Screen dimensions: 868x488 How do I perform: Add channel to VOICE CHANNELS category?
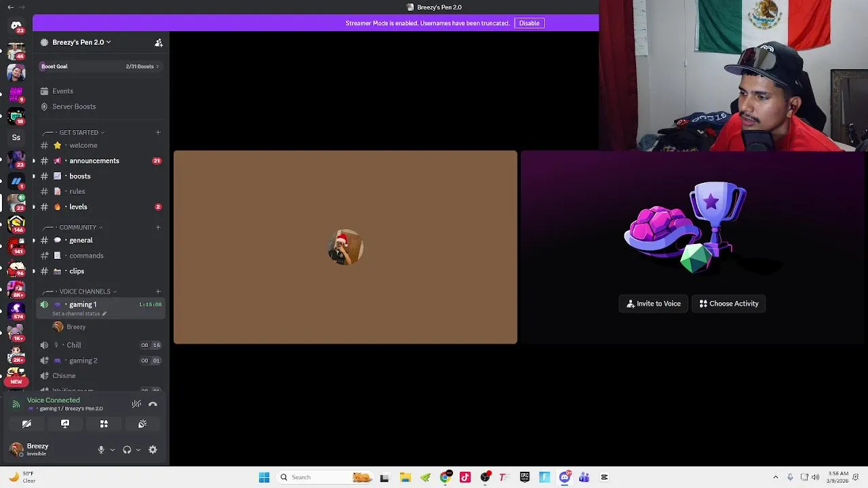coord(158,291)
